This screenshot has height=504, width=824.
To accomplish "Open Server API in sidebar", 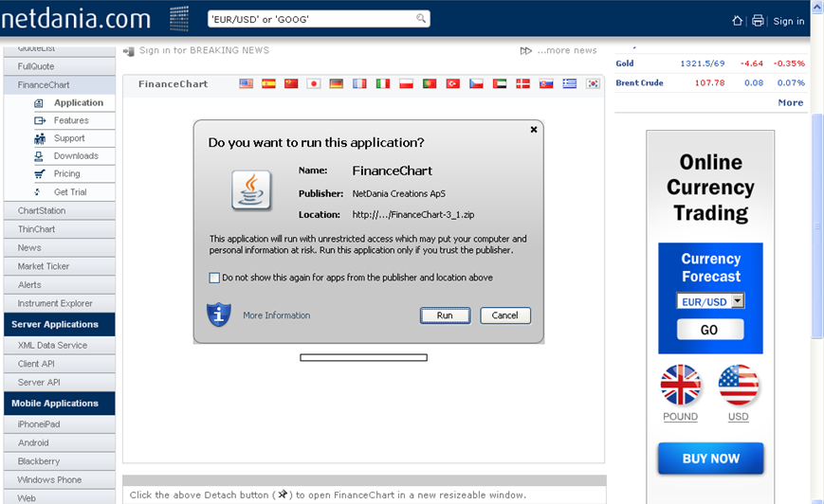I will click(60, 382).
